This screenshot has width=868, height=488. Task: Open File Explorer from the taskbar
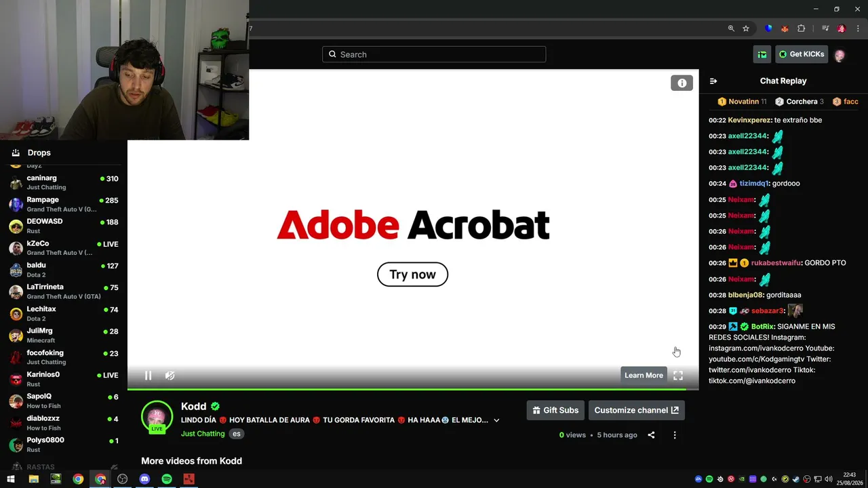33,479
